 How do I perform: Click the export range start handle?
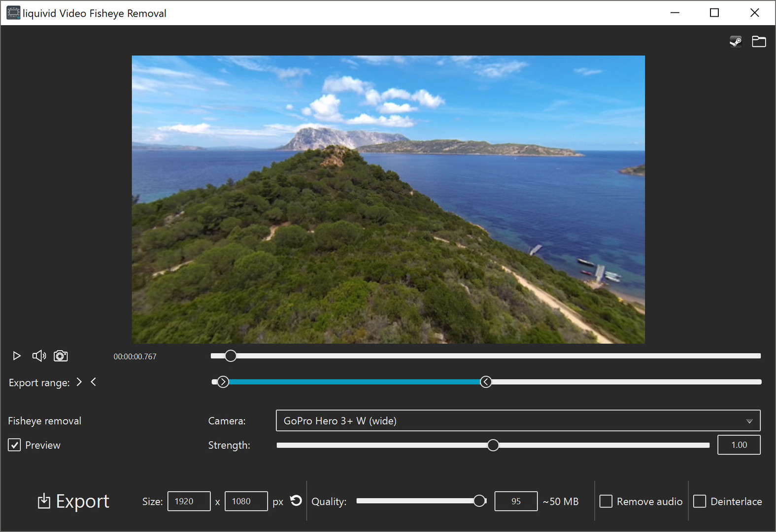tap(223, 382)
